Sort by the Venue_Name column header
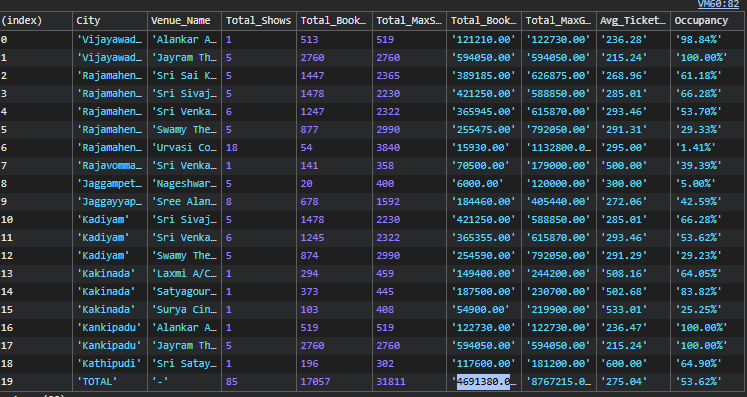The width and height of the screenshot is (747, 397). [x=184, y=21]
